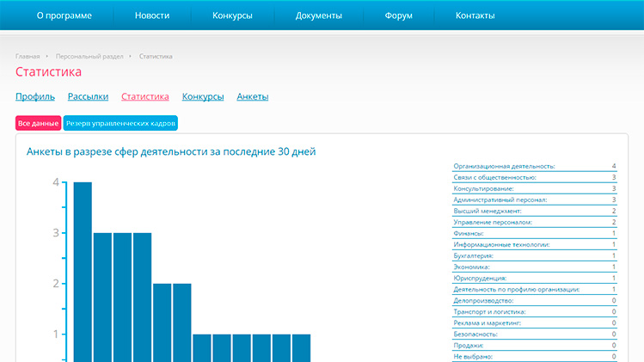Screen dimensions: 644x362
Task: Click the Высший менеджмент row
Action: pyautogui.click(x=534, y=211)
